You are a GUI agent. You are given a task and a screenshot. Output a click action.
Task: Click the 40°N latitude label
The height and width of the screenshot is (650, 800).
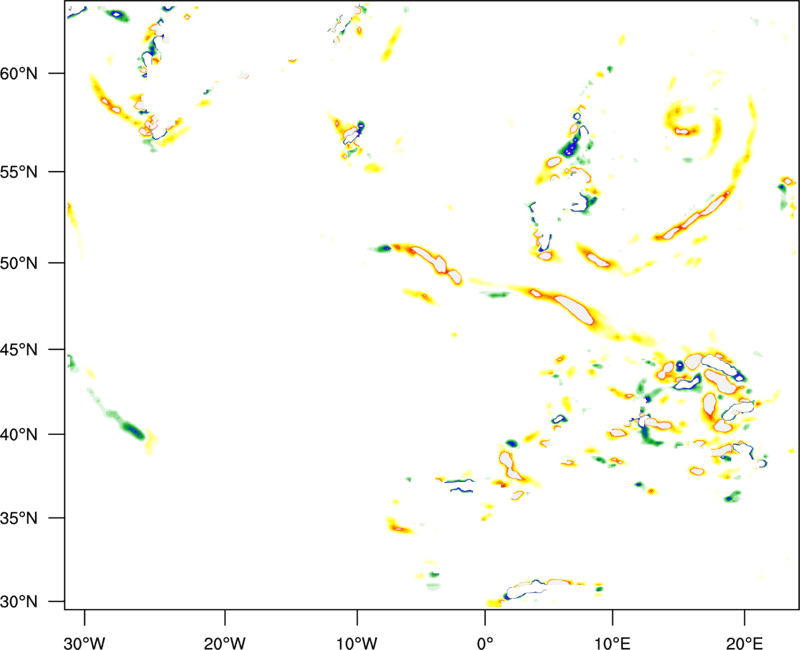click(19, 435)
